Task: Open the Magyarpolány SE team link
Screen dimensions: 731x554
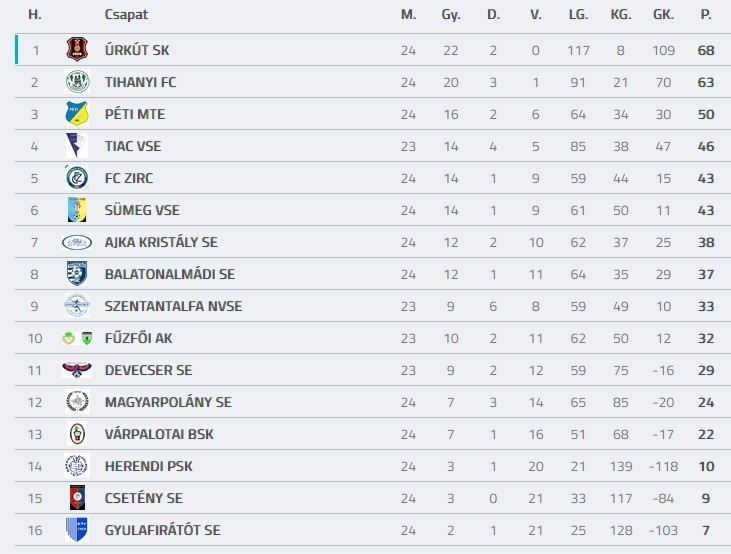Action: point(168,402)
